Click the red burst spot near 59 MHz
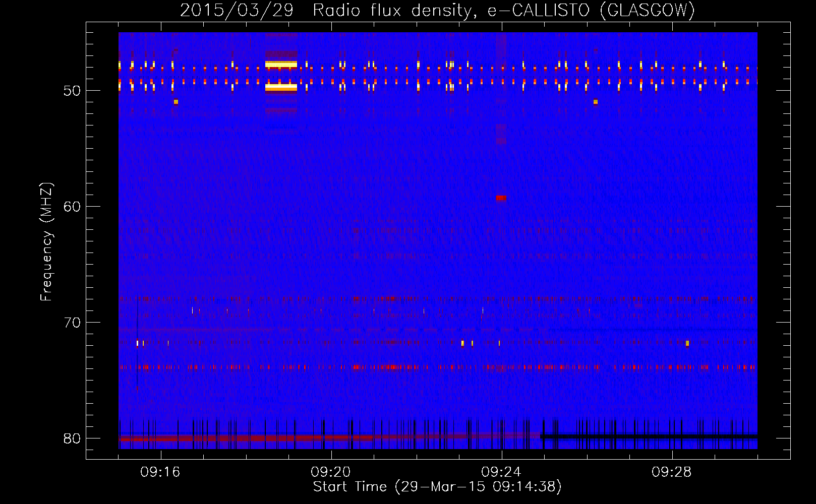816x504 pixels. (x=501, y=198)
